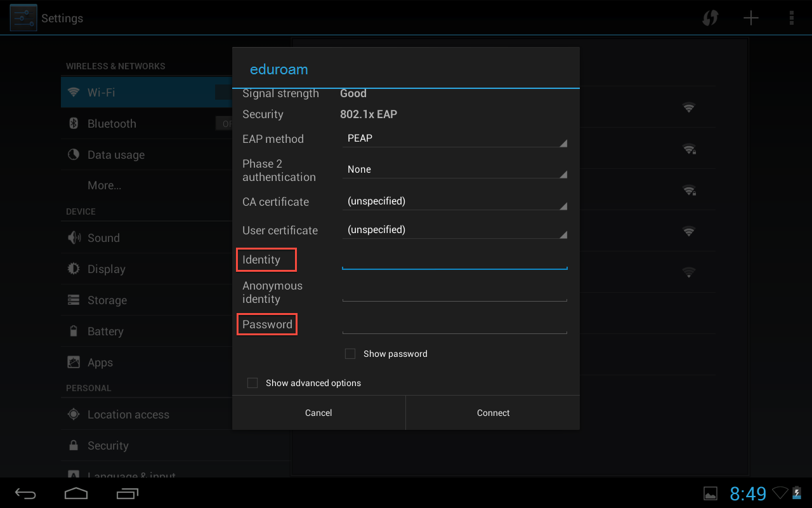Tap the Wi-Fi icon in the sidebar

click(x=74, y=92)
